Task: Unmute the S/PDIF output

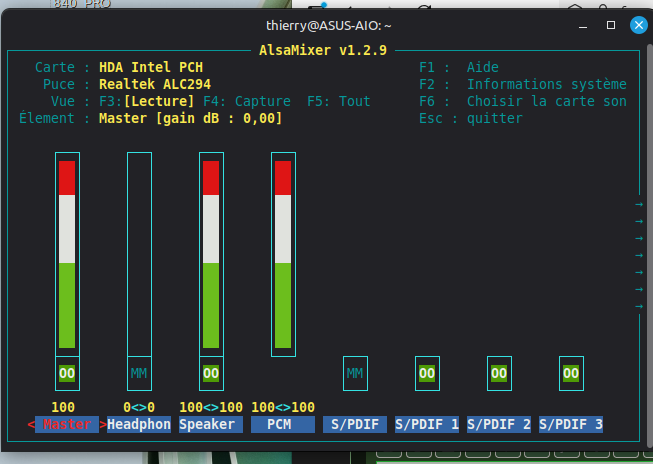Action: pos(355,373)
